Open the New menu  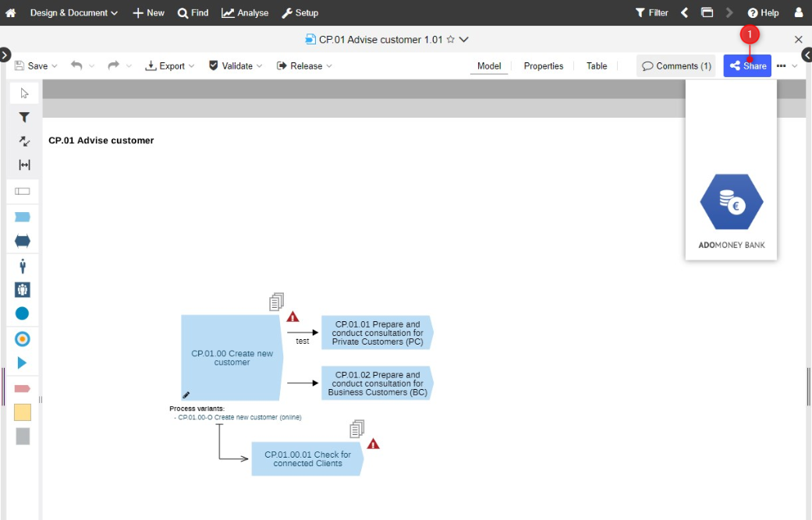click(x=149, y=13)
